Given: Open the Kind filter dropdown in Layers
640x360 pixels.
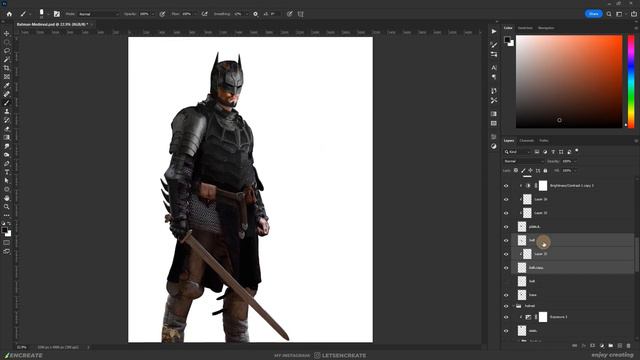Looking at the screenshot, I should coord(517,152).
